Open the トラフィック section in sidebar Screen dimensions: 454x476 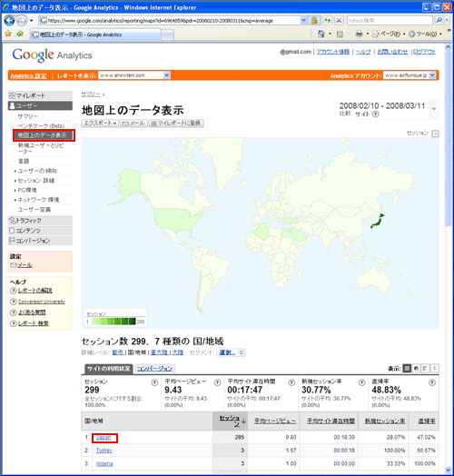(40, 221)
